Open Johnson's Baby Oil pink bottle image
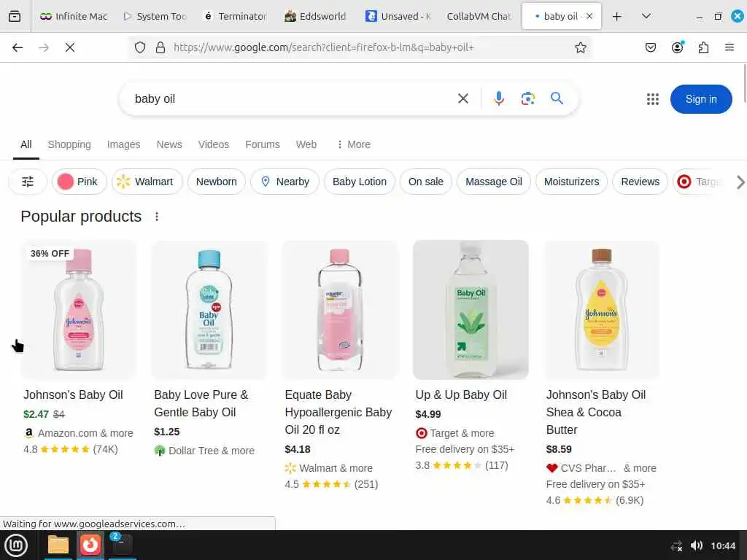Screen dimensions: 747x560 [79, 310]
